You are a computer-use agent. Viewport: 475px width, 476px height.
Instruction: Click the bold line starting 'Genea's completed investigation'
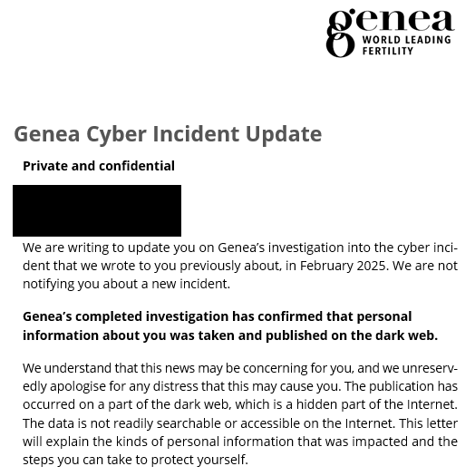click(x=217, y=316)
